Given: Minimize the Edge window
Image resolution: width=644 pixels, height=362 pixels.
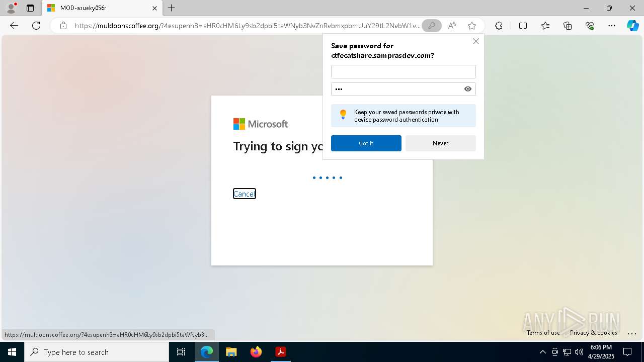Looking at the screenshot, I should point(586,8).
